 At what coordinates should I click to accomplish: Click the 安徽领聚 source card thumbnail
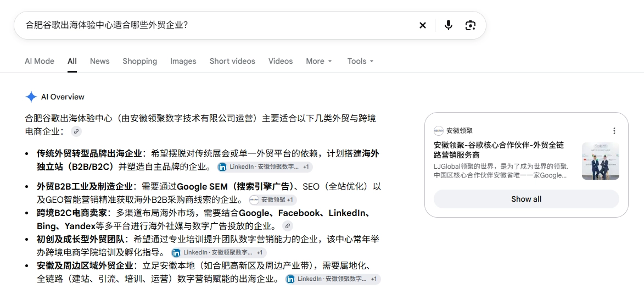(601, 161)
